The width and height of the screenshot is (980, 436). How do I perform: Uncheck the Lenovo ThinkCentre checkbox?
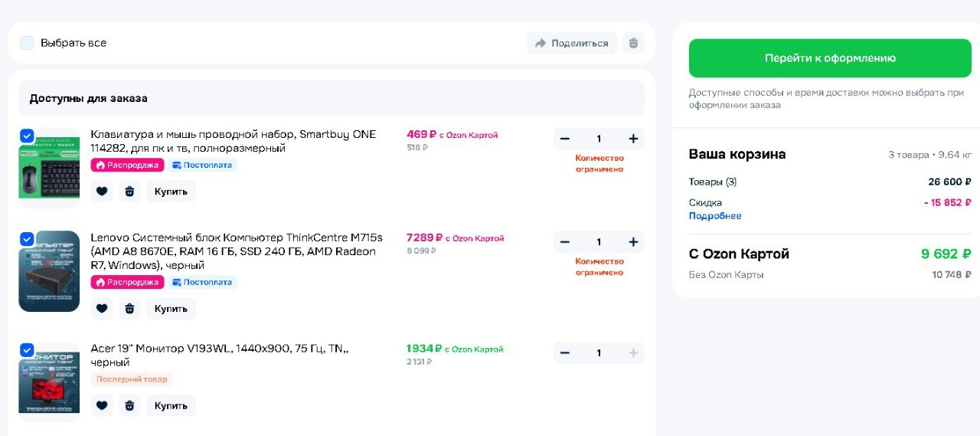27,239
